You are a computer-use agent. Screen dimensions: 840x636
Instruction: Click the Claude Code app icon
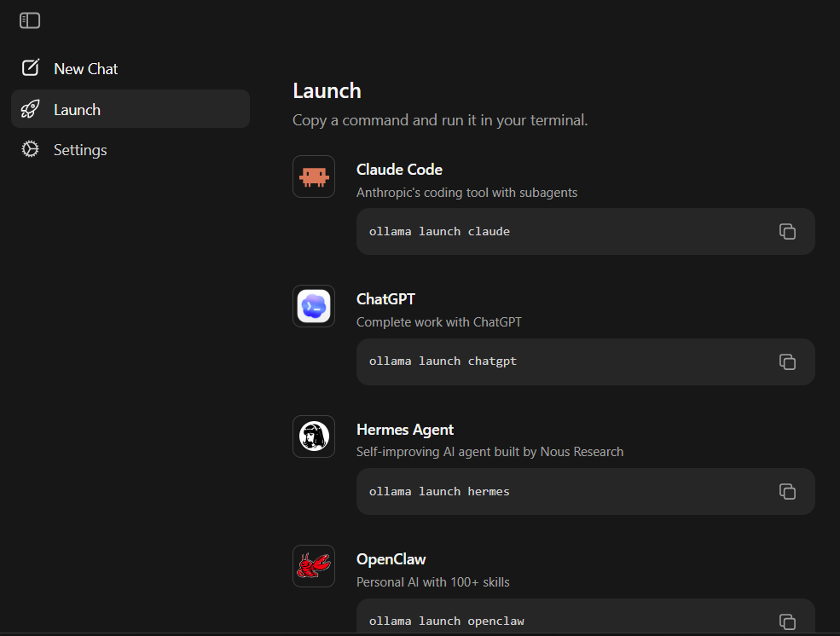click(x=314, y=176)
